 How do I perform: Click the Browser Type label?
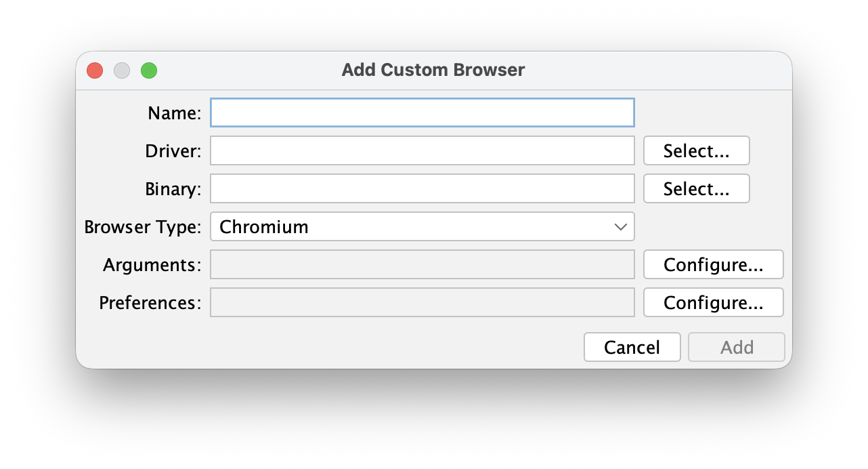coord(142,226)
